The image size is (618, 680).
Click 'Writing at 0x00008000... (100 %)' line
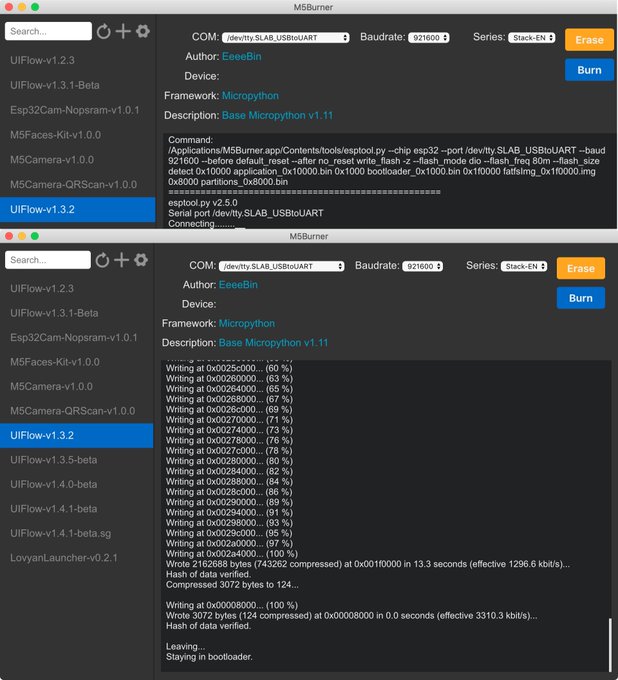point(232,605)
